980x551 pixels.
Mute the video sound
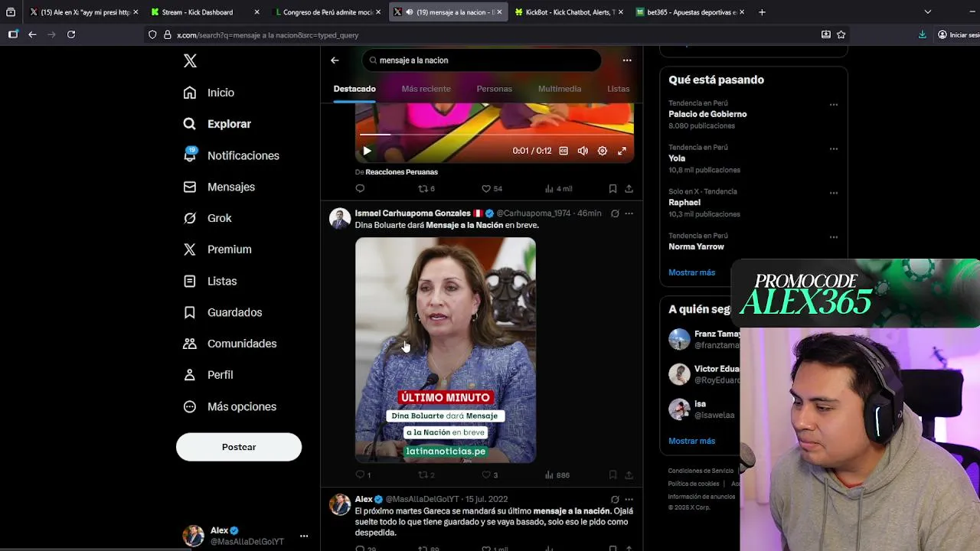pos(583,151)
